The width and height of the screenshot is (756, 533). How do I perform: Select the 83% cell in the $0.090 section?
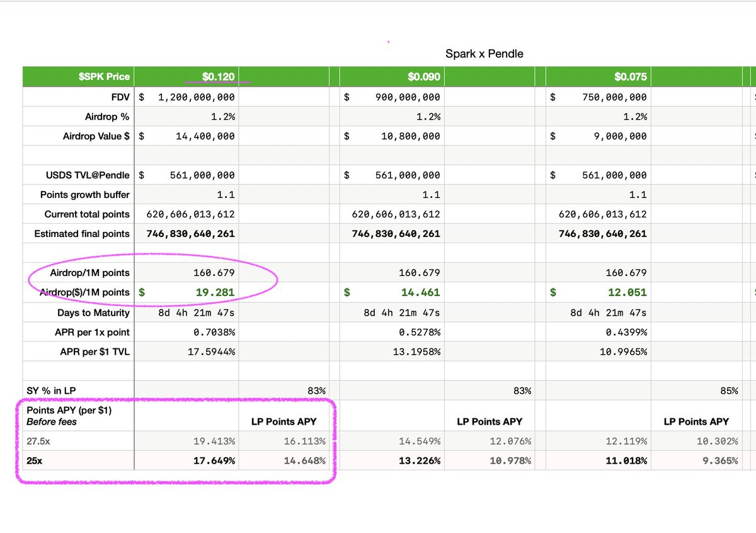(490, 391)
